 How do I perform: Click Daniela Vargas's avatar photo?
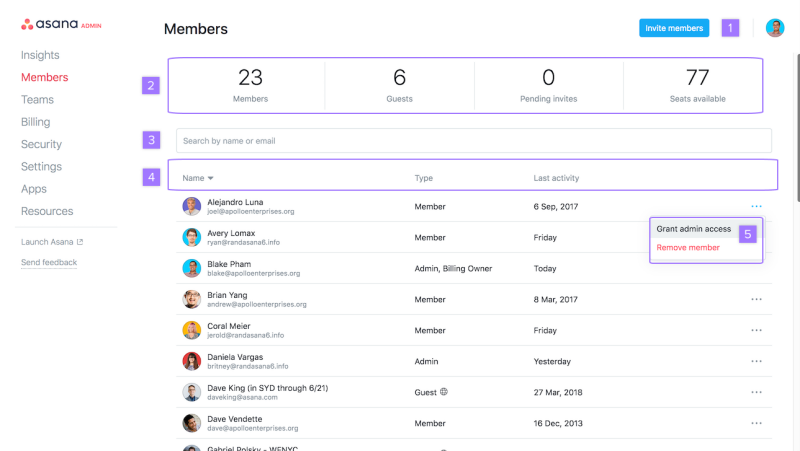coord(192,361)
